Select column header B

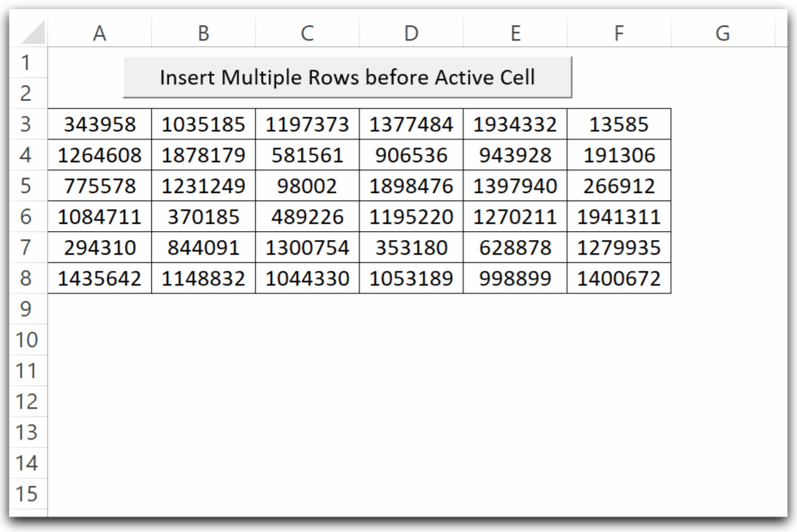pos(203,32)
